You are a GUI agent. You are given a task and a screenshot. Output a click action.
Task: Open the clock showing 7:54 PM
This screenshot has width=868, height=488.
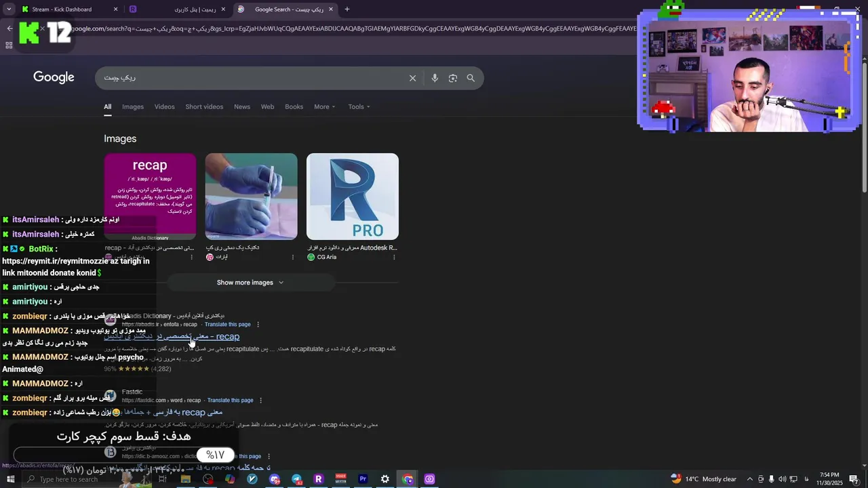[829, 479]
